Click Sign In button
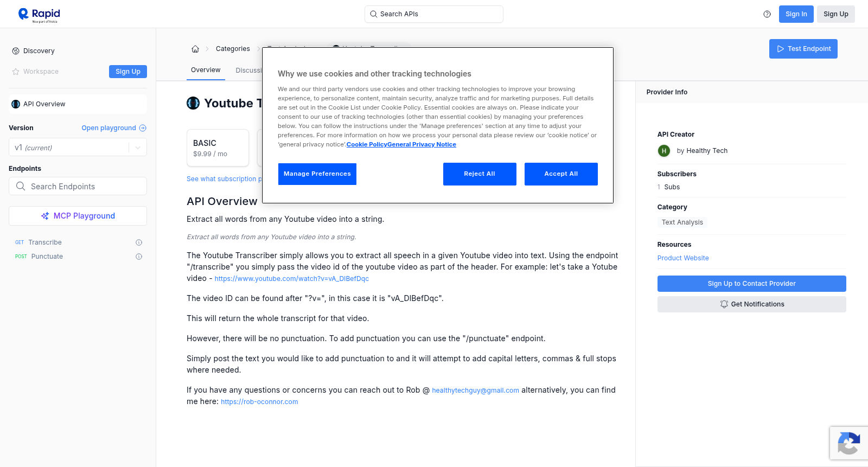Image resolution: width=868 pixels, height=467 pixels. tap(796, 14)
